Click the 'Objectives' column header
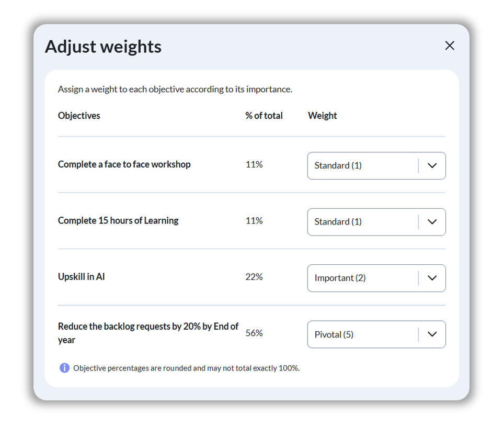The image size is (504, 426). coord(79,116)
